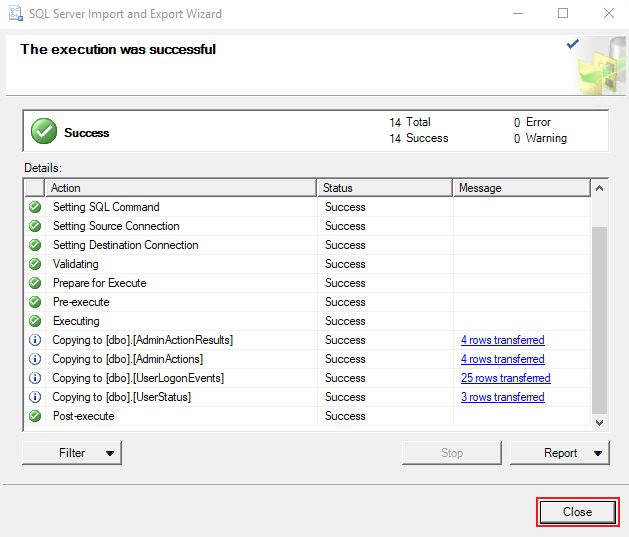The image size is (629, 537).
Task: Click the large green Success checkmark icon
Action: 43,131
